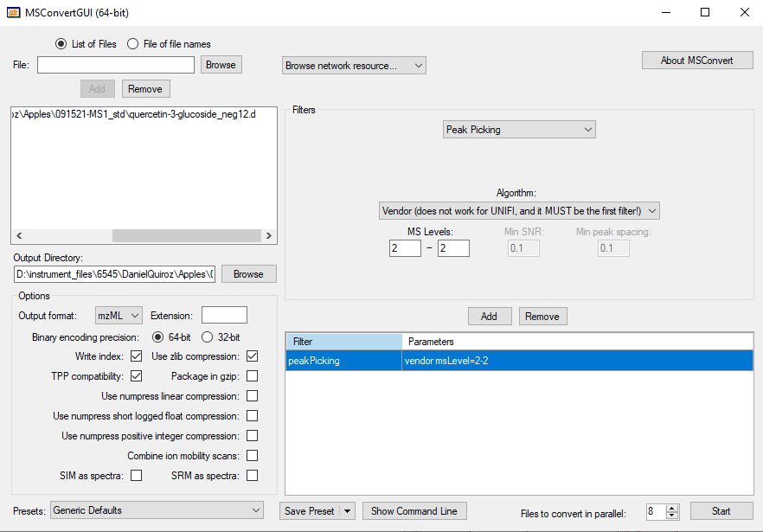This screenshot has height=532, width=763.
Task: Click the first MS Levels input box
Action: click(x=405, y=248)
